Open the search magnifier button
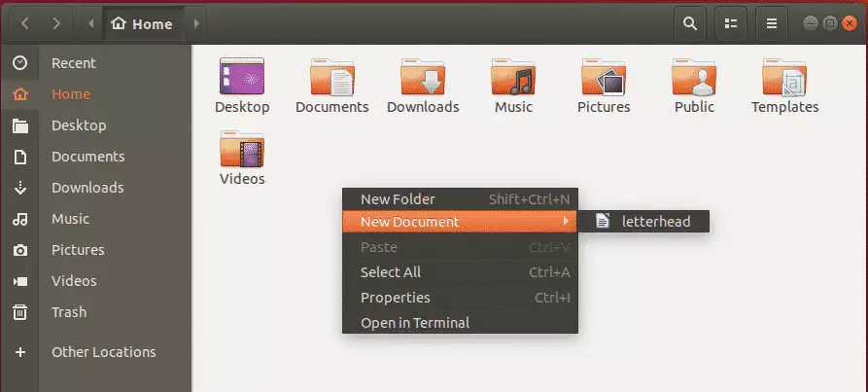868x392 pixels. (690, 23)
